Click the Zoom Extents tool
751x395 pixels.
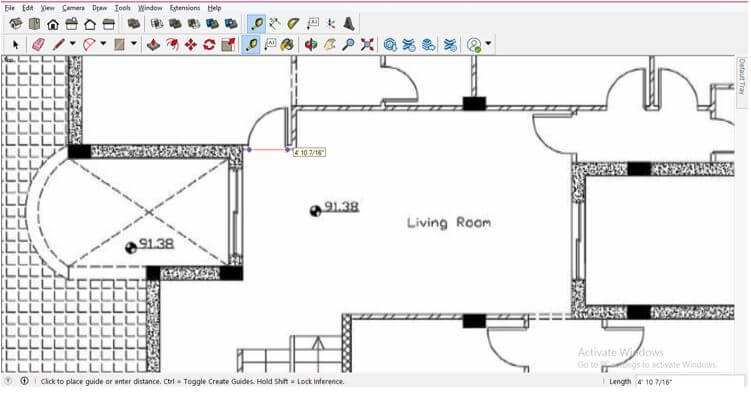point(367,45)
